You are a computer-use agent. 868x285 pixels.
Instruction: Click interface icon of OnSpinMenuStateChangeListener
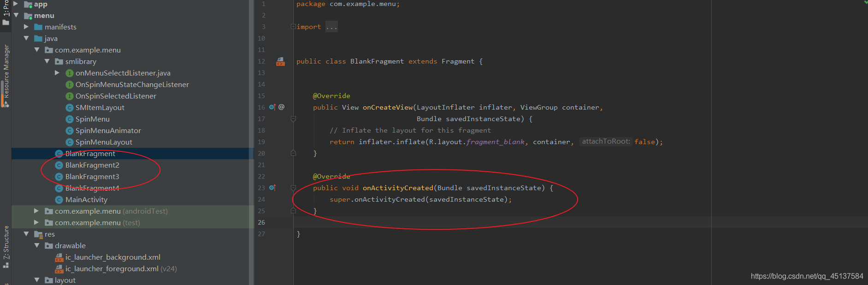click(x=70, y=84)
